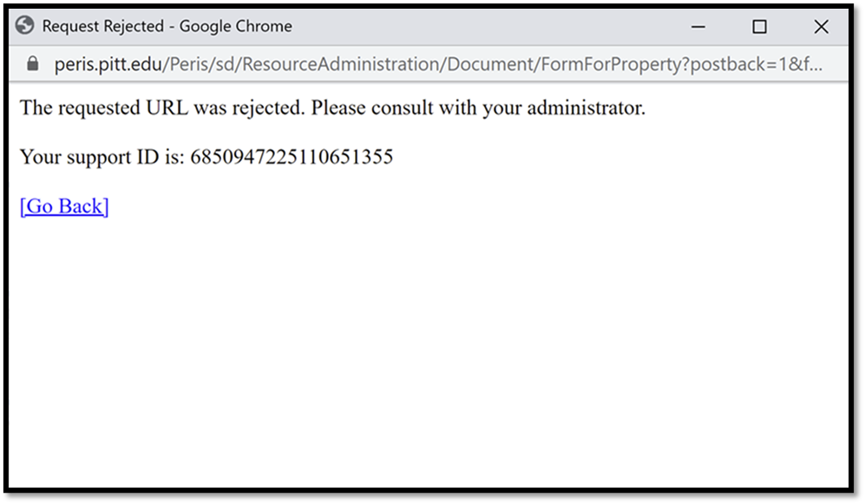The image size is (865, 504).
Task: Click the support ID number 6850947225110651355
Action: pyautogui.click(x=292, y=157)
